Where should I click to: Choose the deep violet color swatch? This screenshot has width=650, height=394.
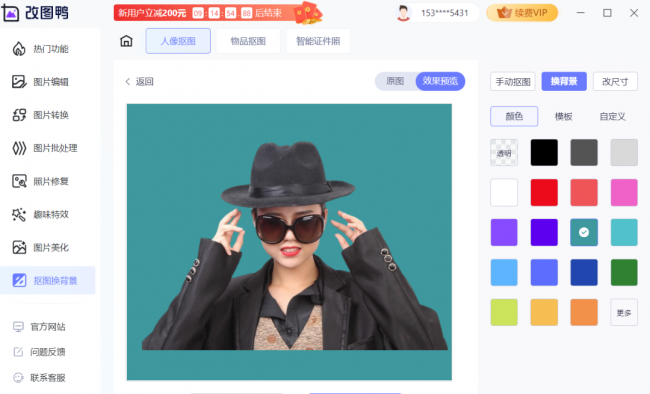point(544,232)
